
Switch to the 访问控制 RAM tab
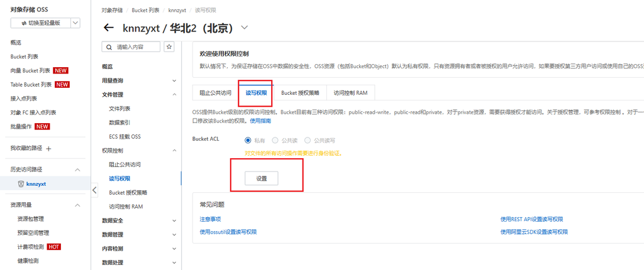tap(350, 93)
